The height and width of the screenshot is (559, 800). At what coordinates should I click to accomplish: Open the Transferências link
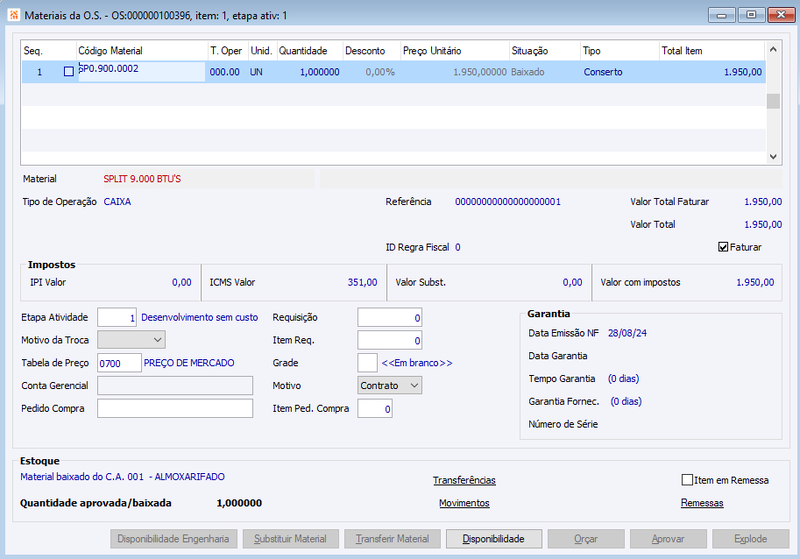(464, 480)
